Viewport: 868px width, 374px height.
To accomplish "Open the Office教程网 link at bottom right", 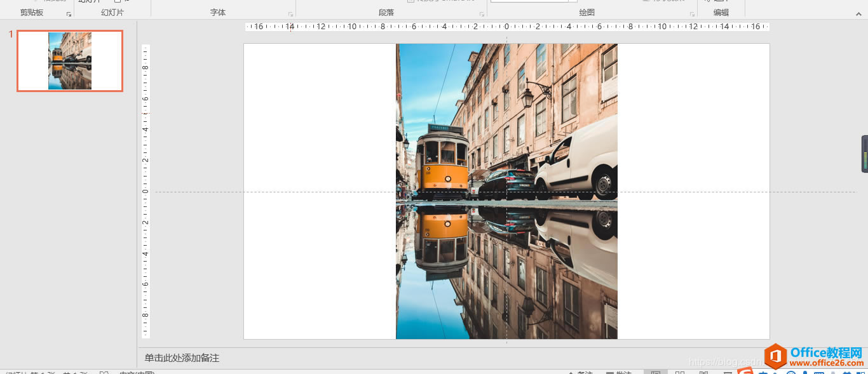I will tap(820, 359).
